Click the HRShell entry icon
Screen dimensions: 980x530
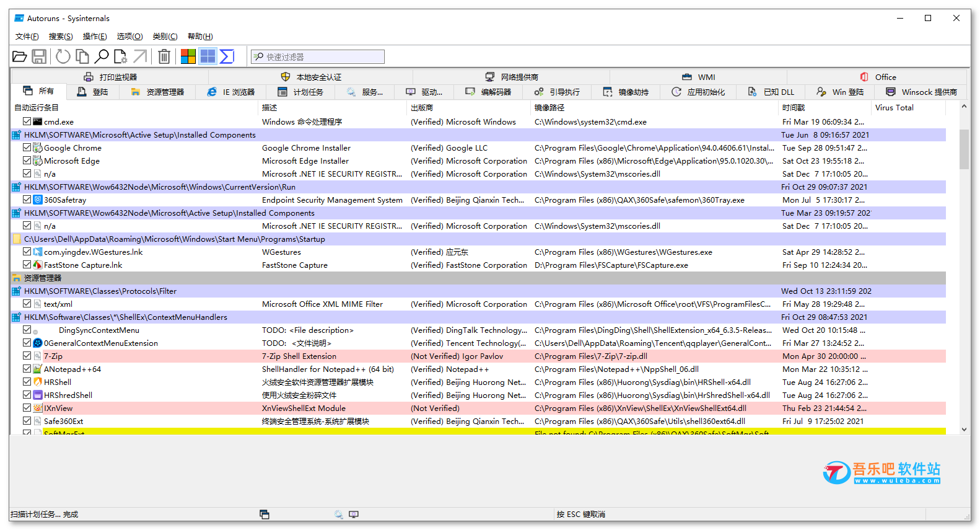(x=38, y=382)
